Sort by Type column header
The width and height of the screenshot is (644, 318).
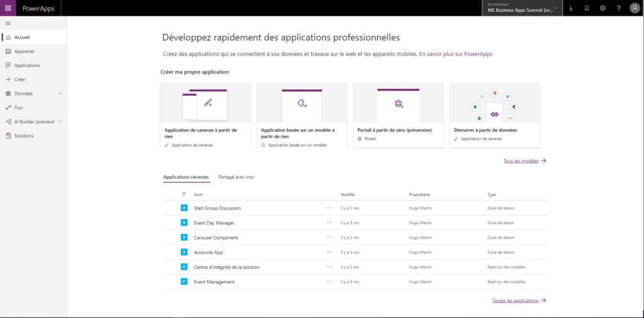pos(491,195)
